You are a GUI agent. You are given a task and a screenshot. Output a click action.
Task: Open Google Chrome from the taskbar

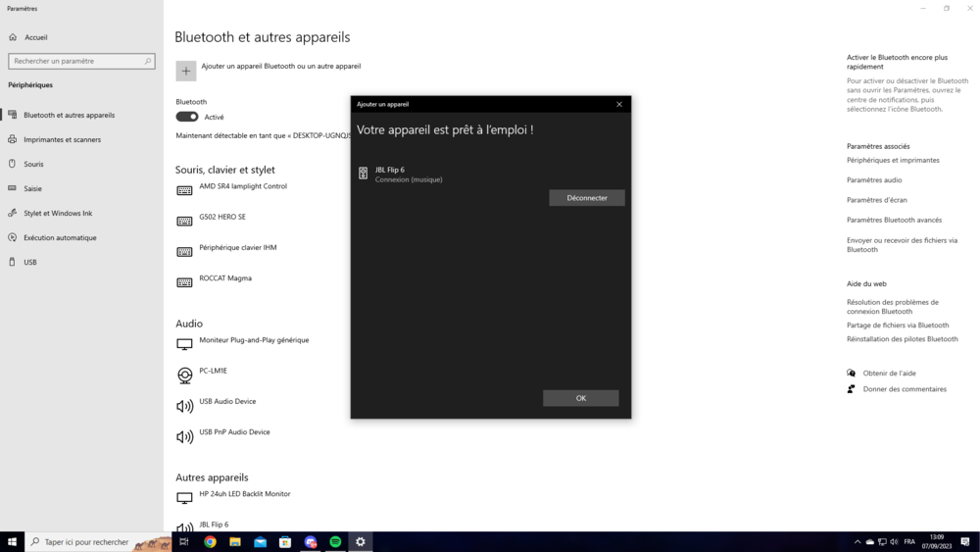point(210,541)
